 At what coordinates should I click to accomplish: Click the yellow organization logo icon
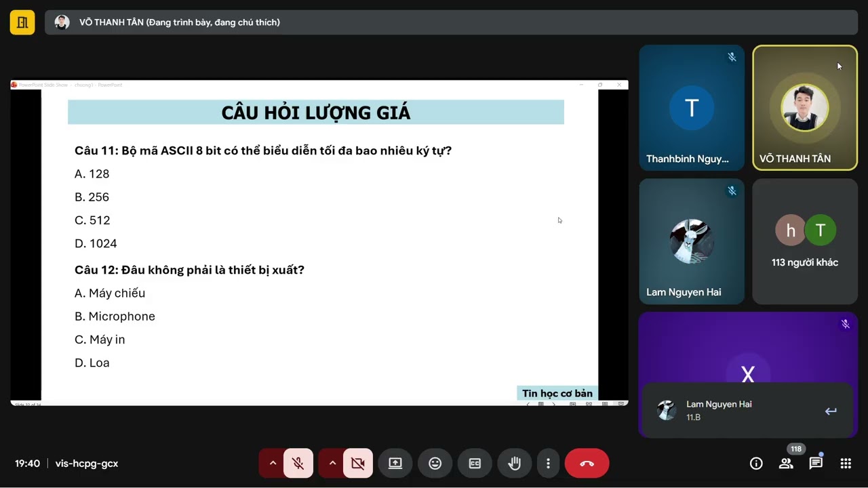click(x=22, y=22)
